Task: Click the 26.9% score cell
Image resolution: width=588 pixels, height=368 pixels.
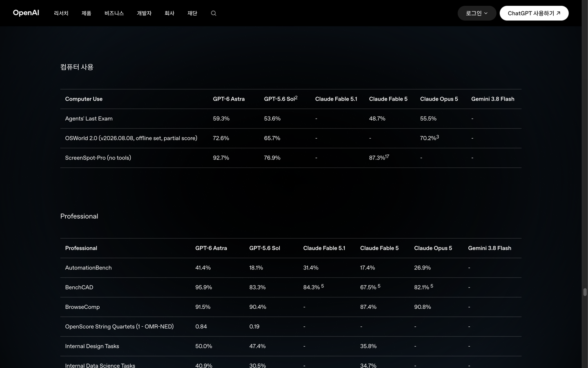Action: 422,268
